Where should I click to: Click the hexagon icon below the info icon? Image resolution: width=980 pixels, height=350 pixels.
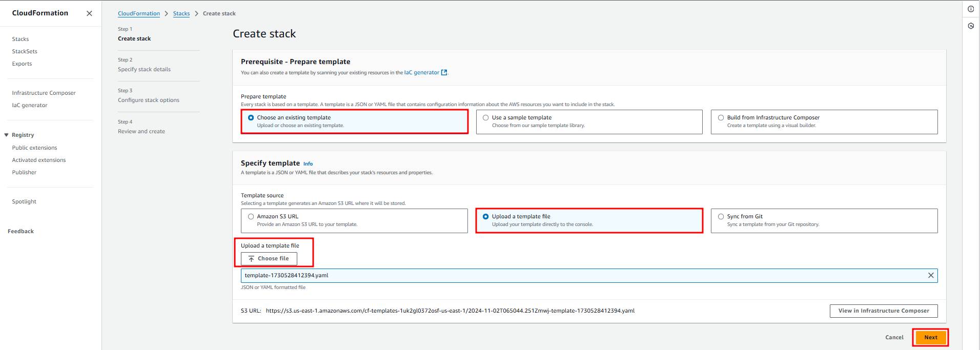click(971, 26)
